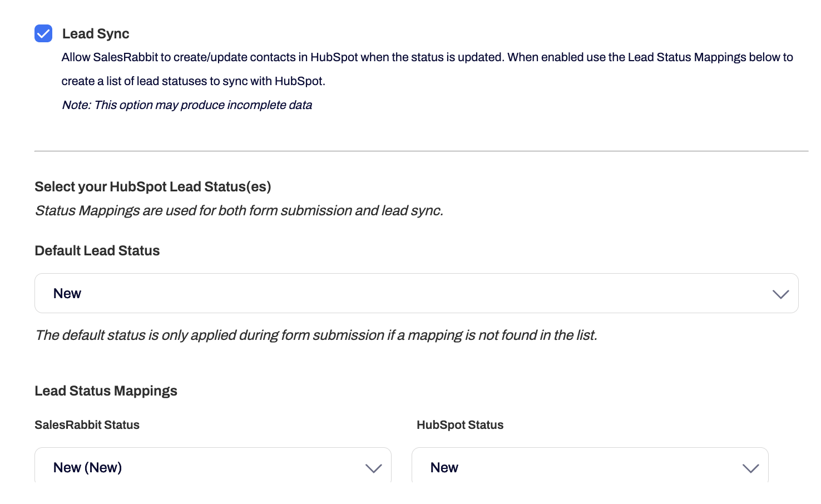Open the SalesRabbit Status "New (New)" dropdown

[212, 467]
